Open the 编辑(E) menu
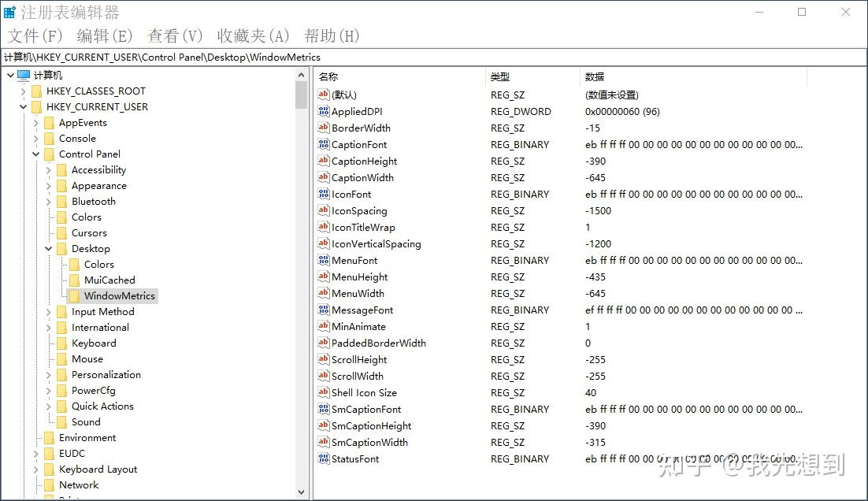 pyautogui.click(x=105, y=36)
